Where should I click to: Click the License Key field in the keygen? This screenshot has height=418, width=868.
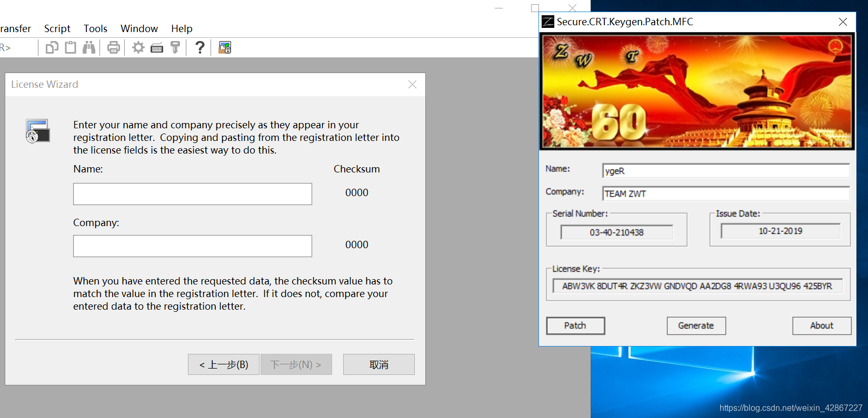click(x=697, y=286)
